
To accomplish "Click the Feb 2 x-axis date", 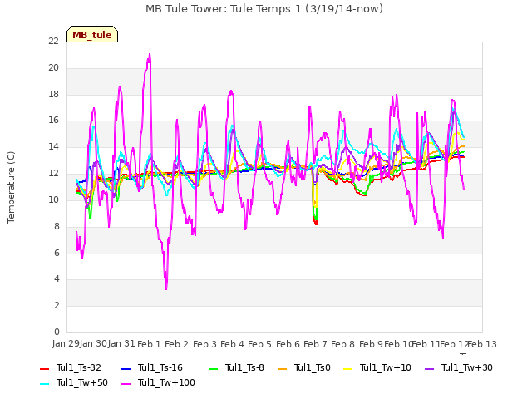I will [176, 344].
